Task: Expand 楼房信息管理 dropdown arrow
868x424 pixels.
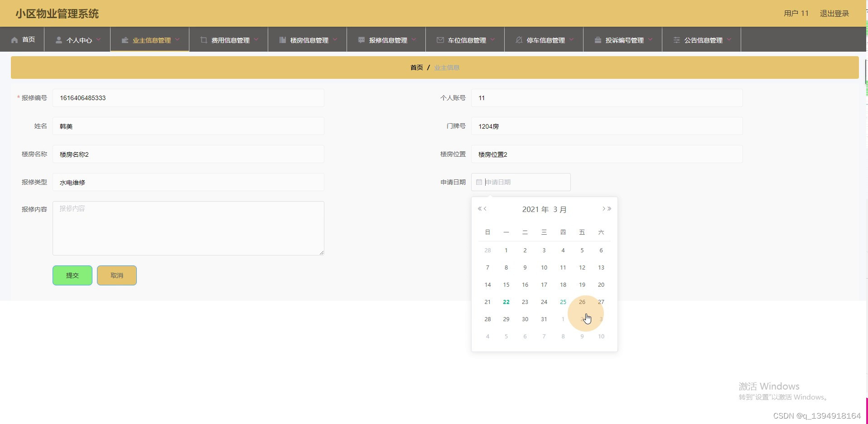Action: point(335,39)
